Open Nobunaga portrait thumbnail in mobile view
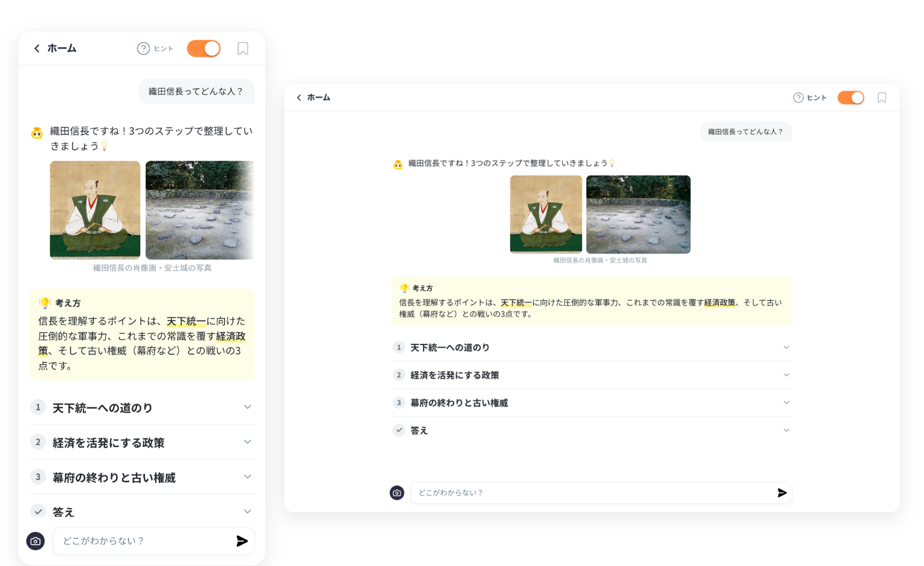Image resolution: width=924 pixels, height=566 pixels. [x=95, y=210]
